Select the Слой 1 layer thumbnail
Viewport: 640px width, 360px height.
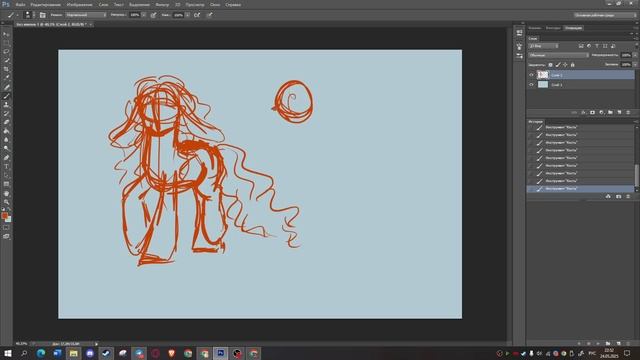(x=543, y=85)
